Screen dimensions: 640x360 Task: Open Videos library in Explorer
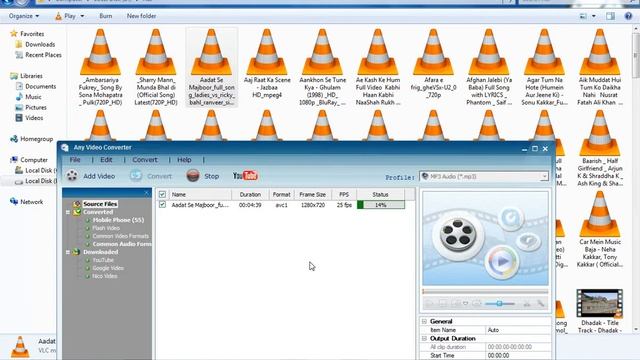34,118
